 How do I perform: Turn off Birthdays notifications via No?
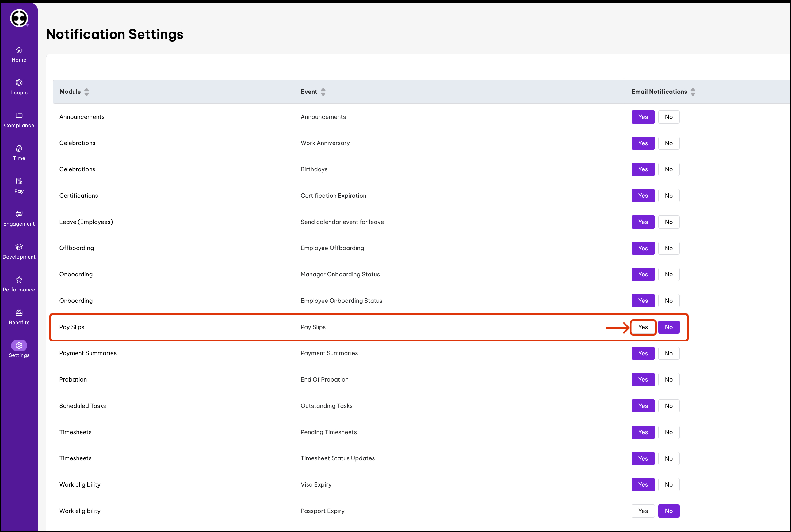[x=668, y=169]
